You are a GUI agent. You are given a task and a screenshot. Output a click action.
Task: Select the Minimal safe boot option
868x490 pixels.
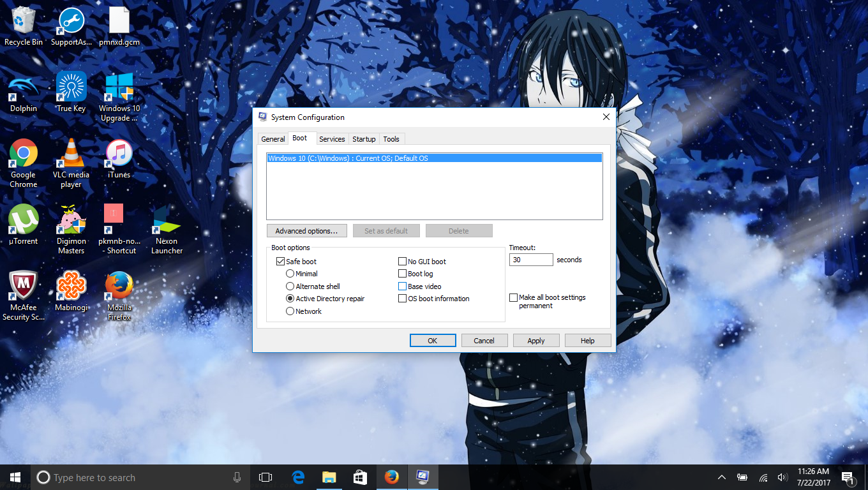(x=290, y=274)
